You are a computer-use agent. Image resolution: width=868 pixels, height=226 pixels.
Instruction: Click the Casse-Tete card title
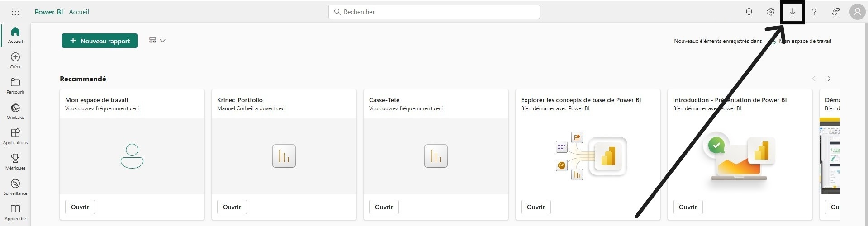384,100
